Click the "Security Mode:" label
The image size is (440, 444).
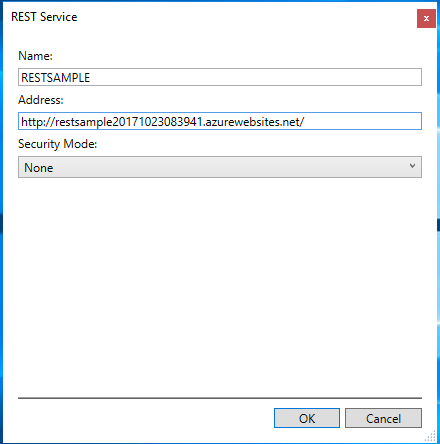tap(57, 144)
